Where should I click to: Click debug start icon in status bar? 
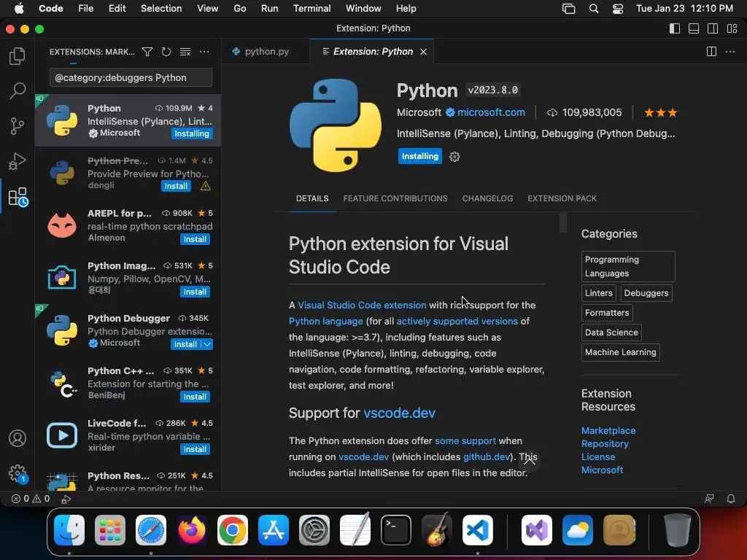click(66, 499)
